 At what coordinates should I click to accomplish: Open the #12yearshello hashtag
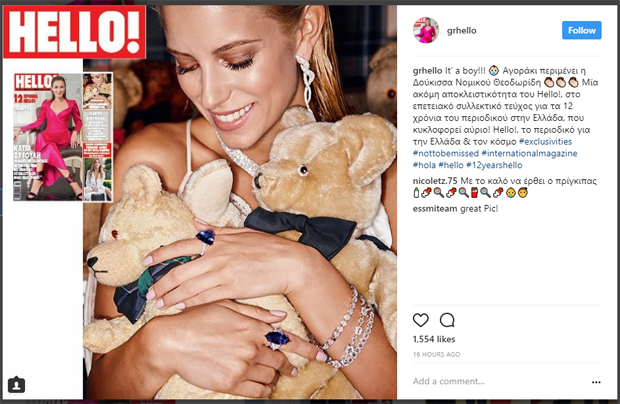click(x=494, y=165)
